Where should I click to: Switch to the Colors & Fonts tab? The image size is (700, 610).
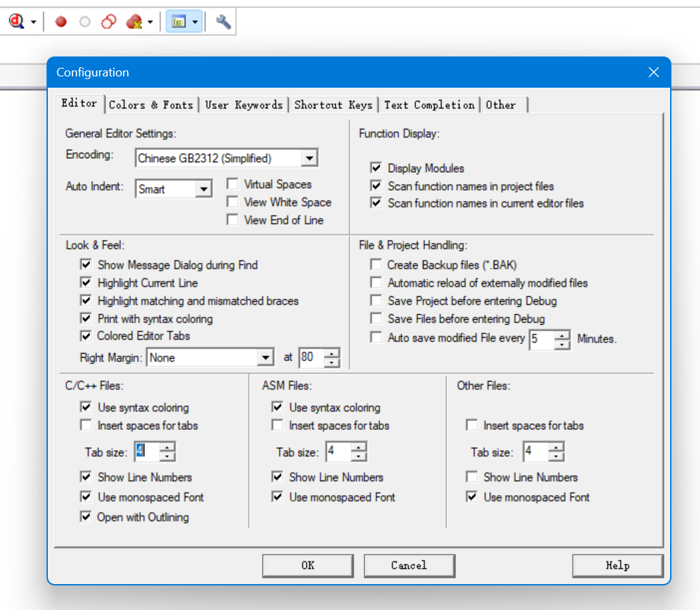(x=151, y=105)
